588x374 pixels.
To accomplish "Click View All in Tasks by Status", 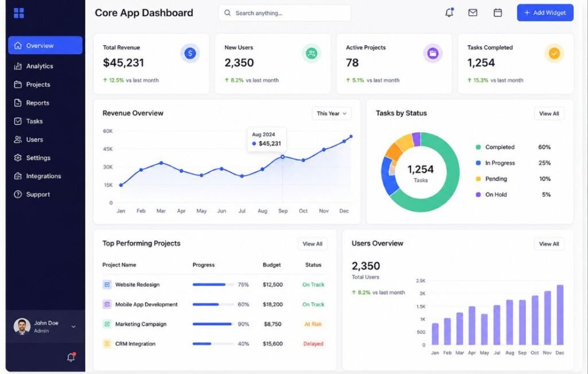I will point(549,114).
